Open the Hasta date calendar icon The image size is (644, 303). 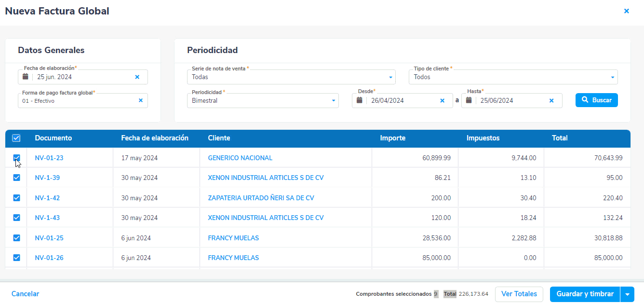click(469, 100)
